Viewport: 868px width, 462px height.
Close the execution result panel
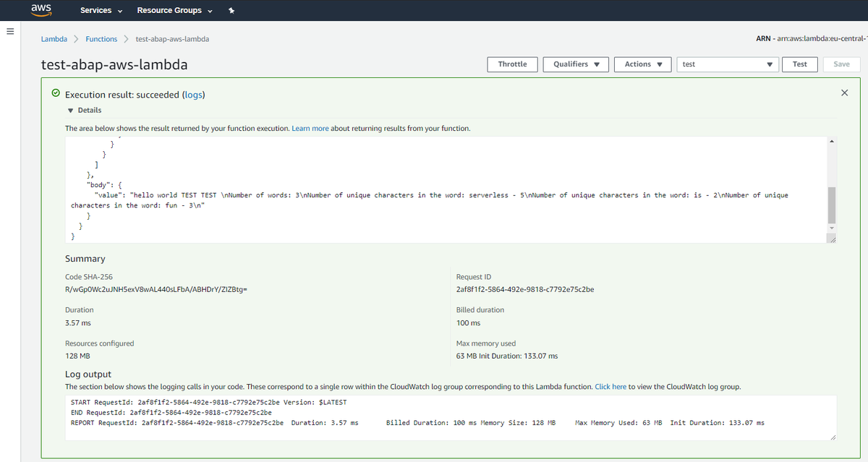(845, 93)
